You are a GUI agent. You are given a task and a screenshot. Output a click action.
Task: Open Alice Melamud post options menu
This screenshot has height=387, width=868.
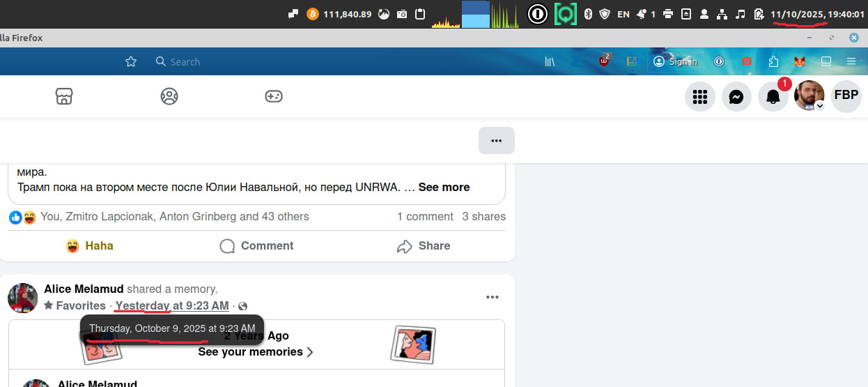493,297
